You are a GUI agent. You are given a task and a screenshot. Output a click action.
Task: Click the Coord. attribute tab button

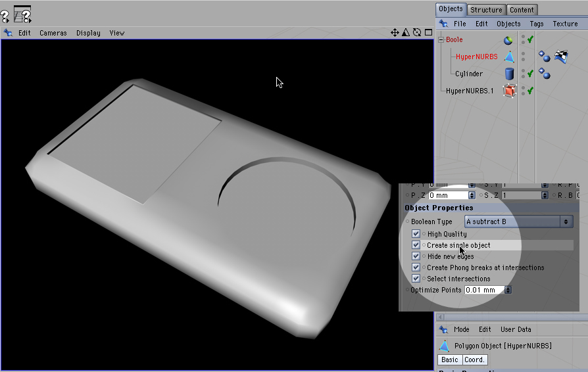474,360
